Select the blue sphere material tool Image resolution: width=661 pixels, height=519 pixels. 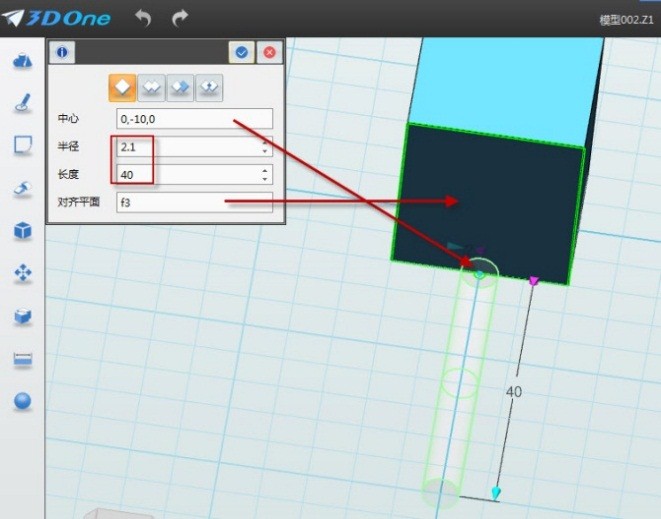[x=22, y=401]
